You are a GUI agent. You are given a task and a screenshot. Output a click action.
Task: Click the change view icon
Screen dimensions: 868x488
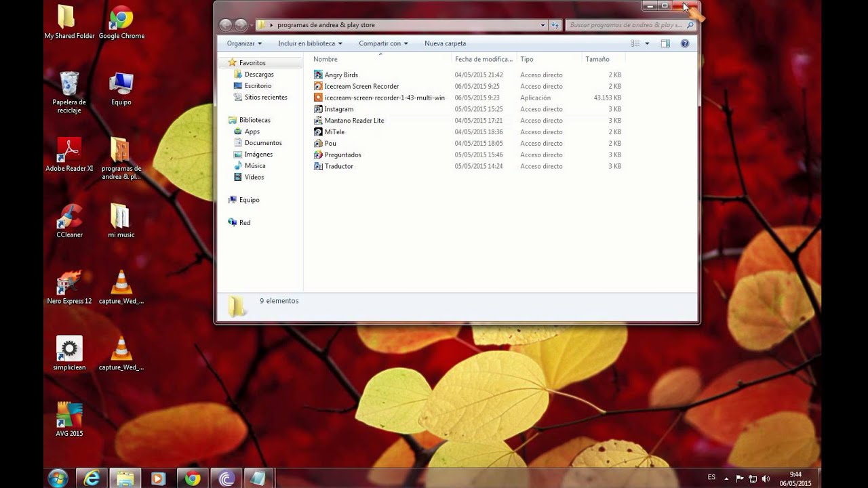635,43
